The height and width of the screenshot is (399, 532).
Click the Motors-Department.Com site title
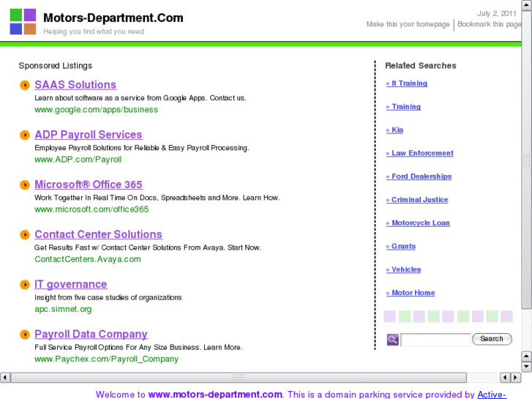coord(113,18)
